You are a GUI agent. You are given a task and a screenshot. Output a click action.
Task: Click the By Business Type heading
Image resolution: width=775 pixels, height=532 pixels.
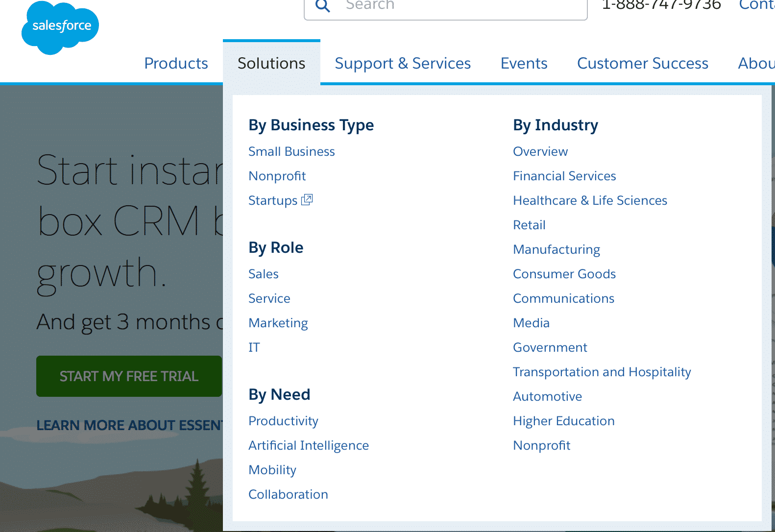pyautogui.click(x=311, y=125)
